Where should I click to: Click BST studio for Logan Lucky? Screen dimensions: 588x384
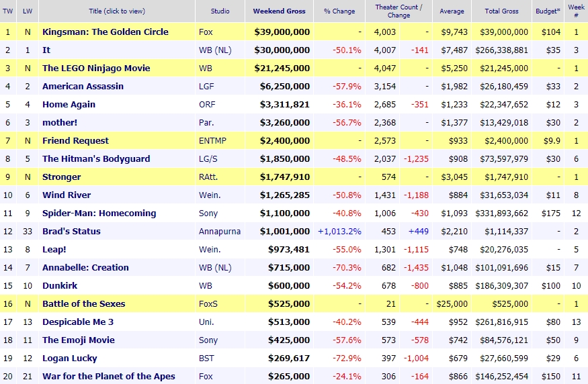[x=206, y=358]
